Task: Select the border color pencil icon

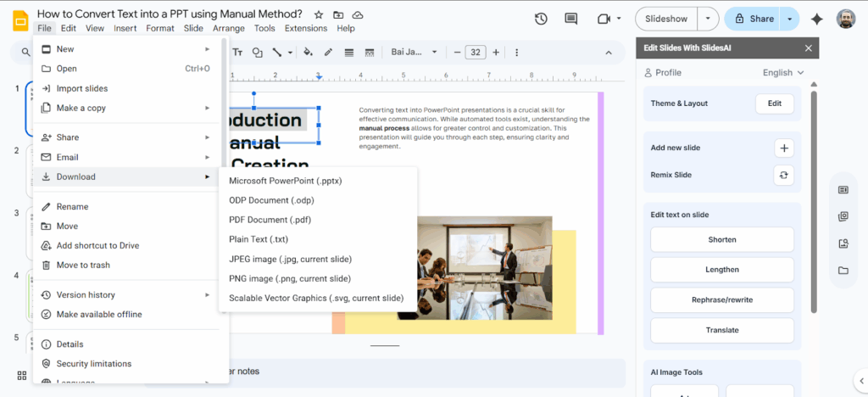Action: tap(328, 53)
